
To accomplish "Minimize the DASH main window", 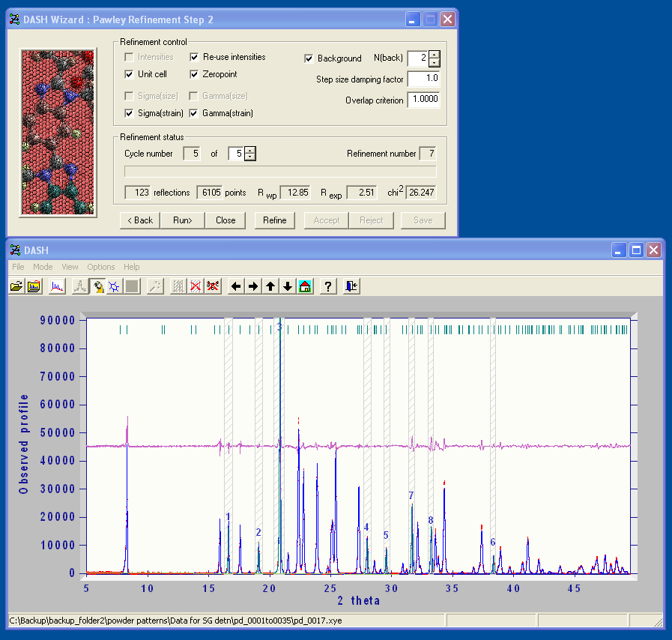I will click(619, 250).
